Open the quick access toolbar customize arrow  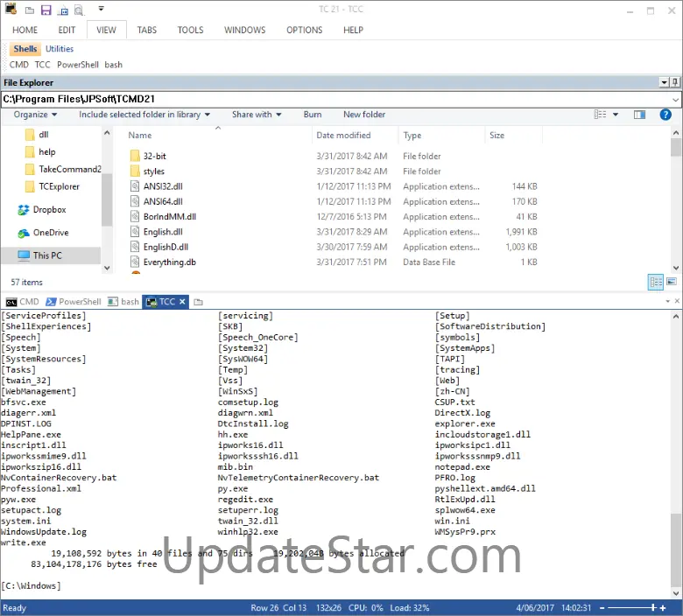click(101, 9)
